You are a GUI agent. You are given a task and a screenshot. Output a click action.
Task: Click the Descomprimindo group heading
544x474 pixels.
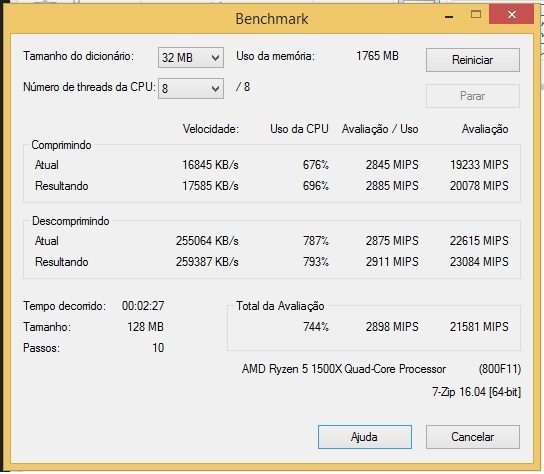point(70,221)
